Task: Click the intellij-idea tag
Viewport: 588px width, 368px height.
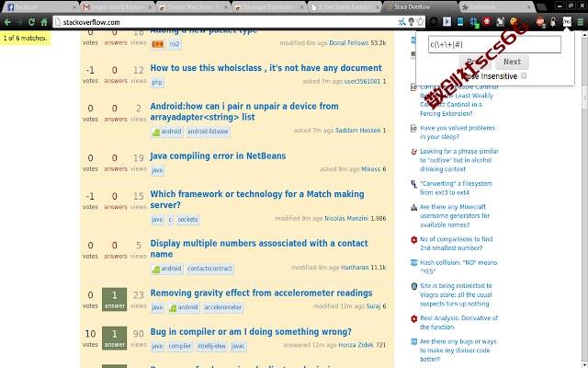Action: pos(211,346)
